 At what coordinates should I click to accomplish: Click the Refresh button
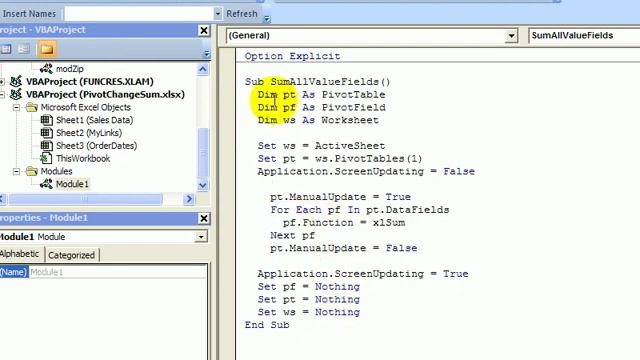click(242, 14)
